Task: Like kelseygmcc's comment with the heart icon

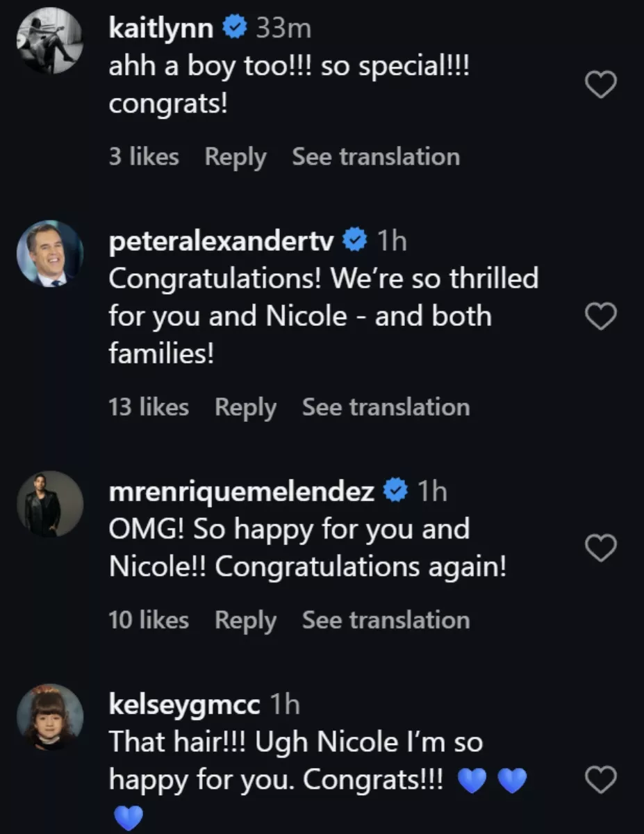Action: click(600, 780)
